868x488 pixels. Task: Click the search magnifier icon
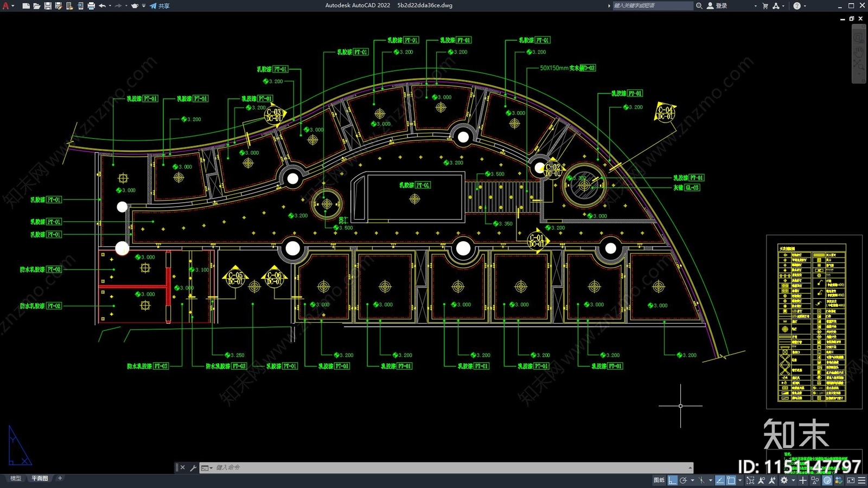click(699, 6)
